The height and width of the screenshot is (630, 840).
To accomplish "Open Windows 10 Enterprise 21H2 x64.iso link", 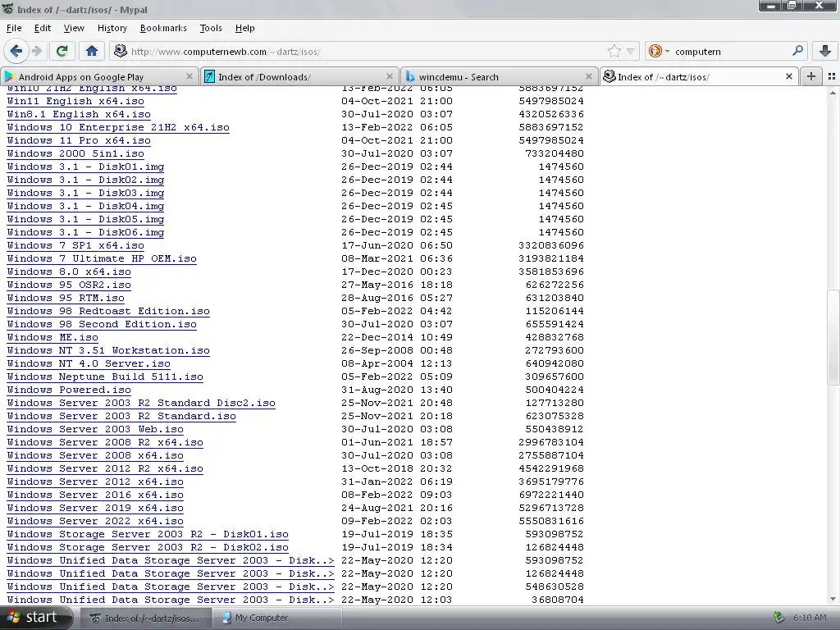I will click(118, 127).
